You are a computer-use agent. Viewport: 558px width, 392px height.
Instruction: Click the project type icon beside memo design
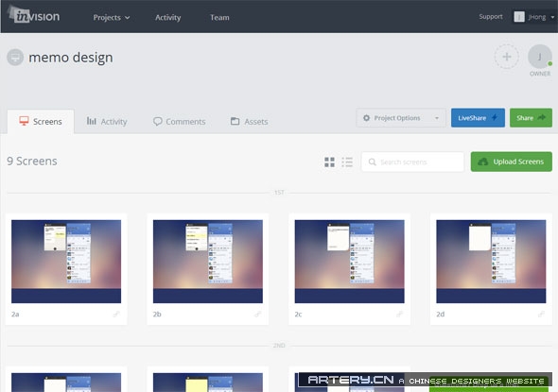coord(15,58)
